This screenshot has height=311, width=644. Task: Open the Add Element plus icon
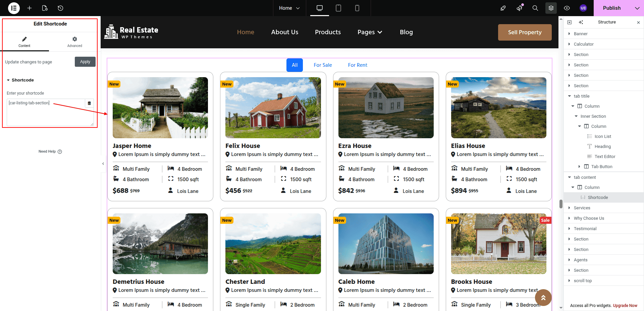[x=30, y=8]
